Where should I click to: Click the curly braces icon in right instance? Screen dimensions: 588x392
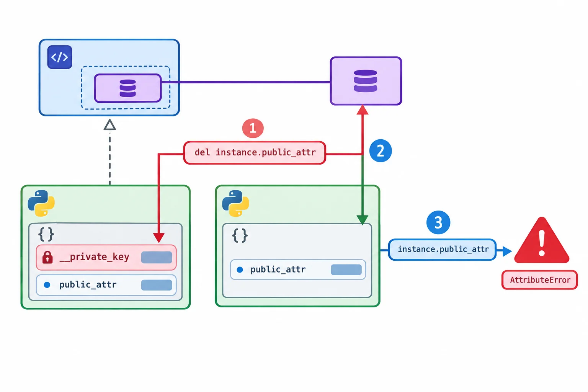coord(240,235)
